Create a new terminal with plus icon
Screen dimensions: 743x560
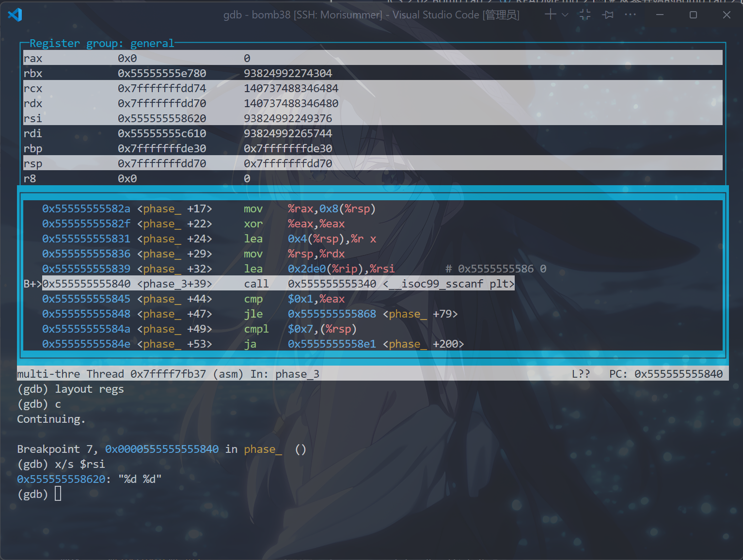pos(550,15)
